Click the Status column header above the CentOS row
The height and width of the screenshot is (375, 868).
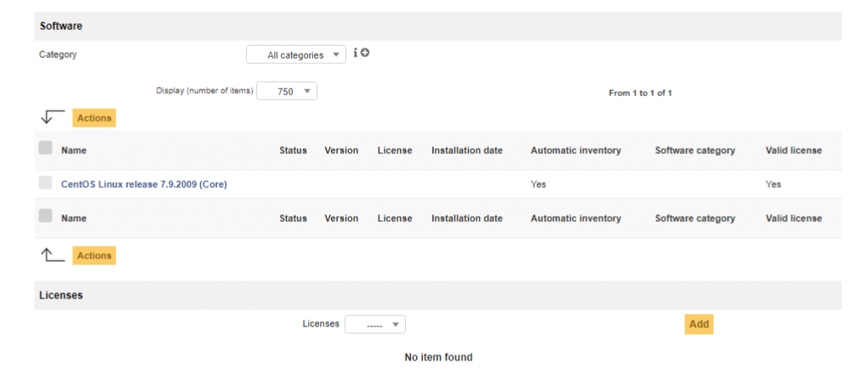tap(293, 151)
